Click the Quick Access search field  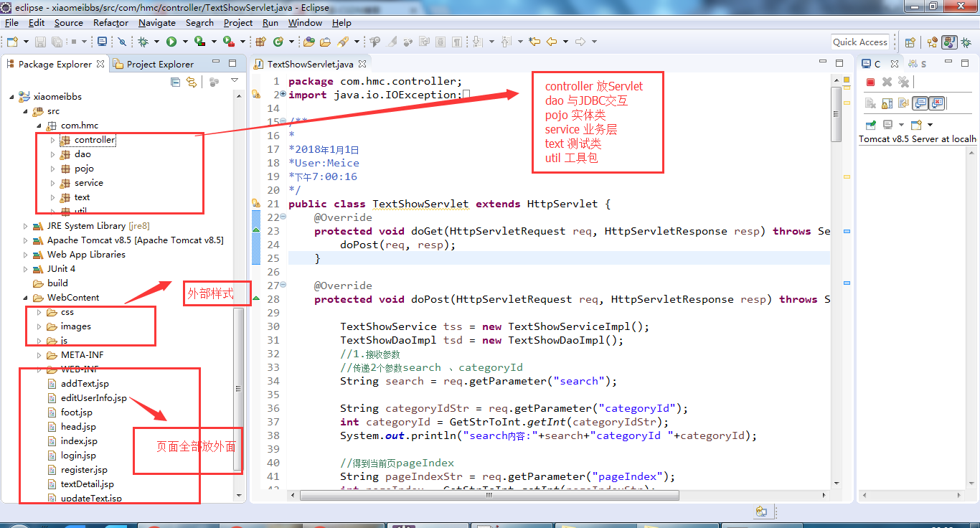(x=860, y=42)
